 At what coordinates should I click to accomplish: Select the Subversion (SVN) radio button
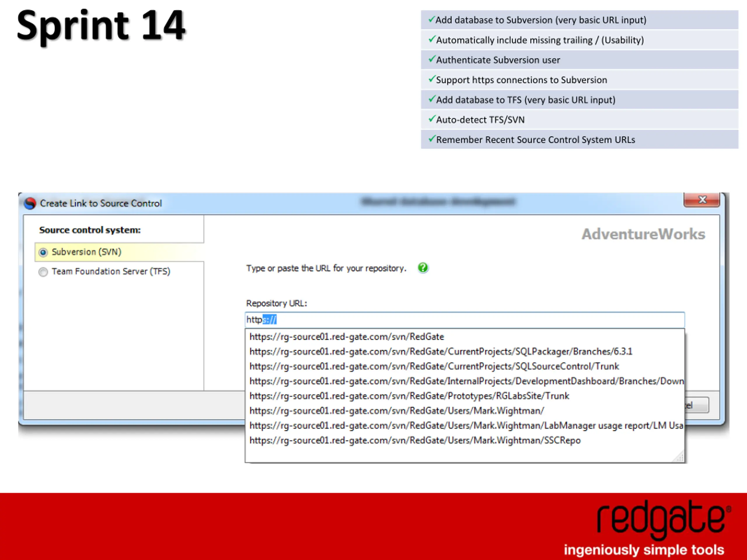[43, 252]
